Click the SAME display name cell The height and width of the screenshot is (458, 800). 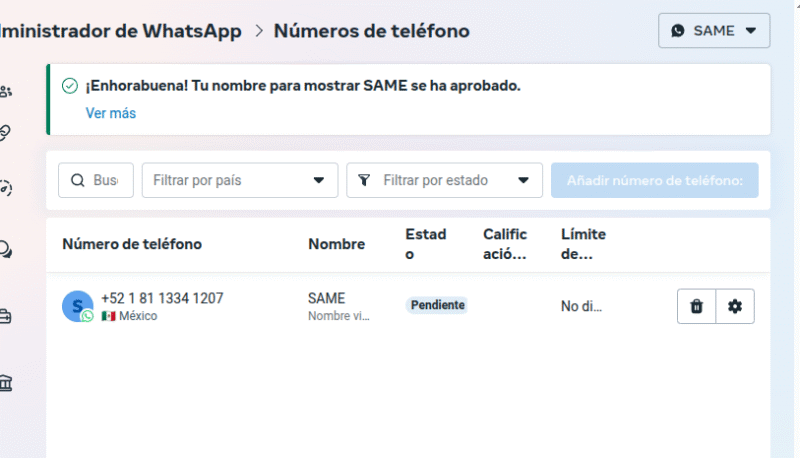click(x=327, y=298)
